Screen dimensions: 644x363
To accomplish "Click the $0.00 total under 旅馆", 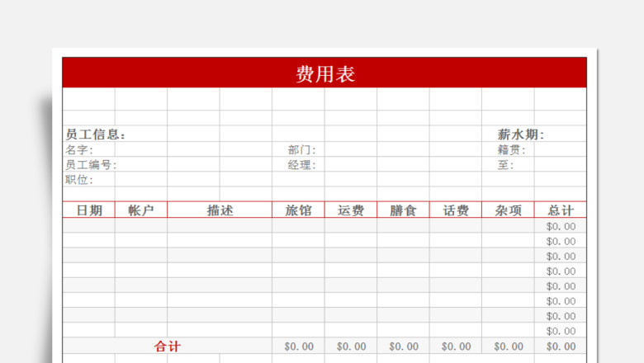I will [x=299, y=346].
